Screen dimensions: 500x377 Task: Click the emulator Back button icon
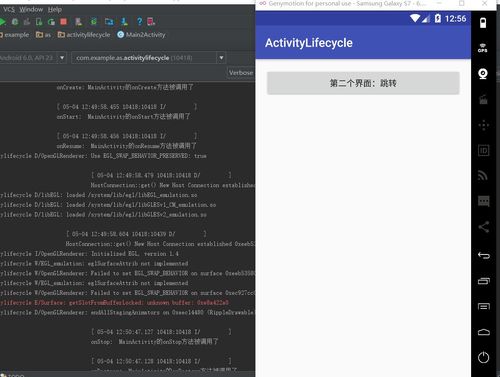point(484,256)
